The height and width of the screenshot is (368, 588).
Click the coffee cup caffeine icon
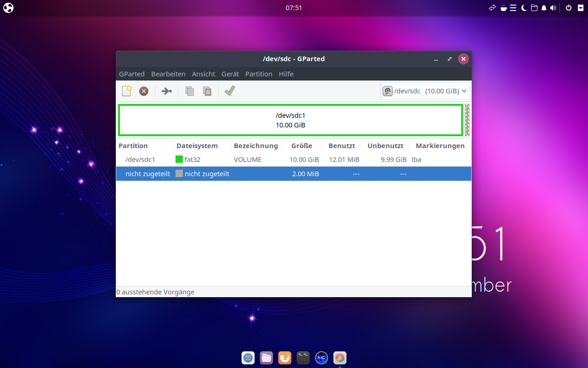(x=503, y=8)
